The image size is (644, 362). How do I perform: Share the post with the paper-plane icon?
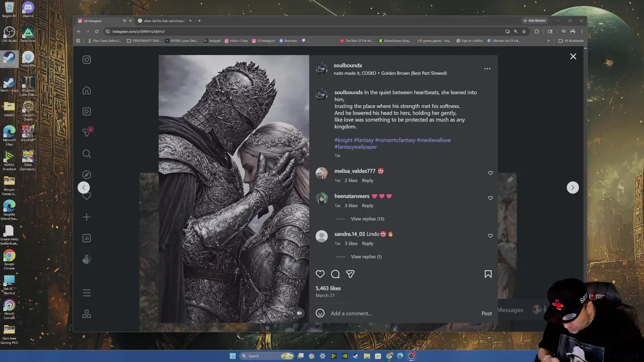click(350, 274)
